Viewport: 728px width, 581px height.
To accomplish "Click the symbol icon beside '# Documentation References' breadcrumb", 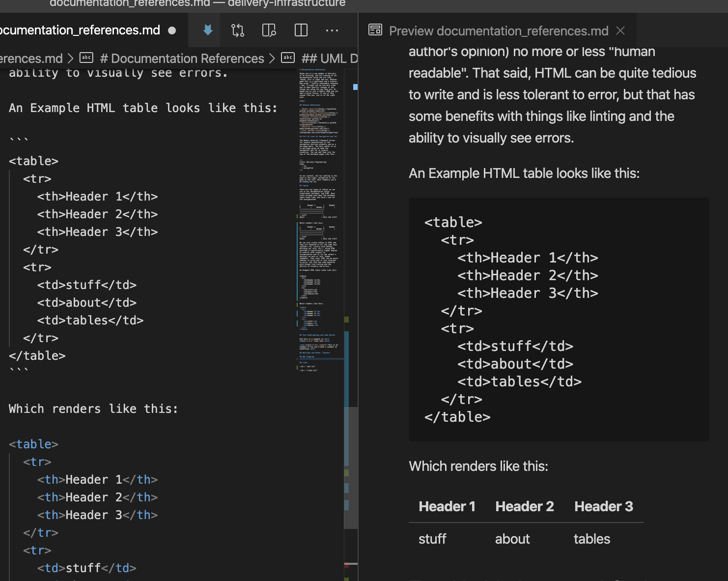I will (86, 58).
